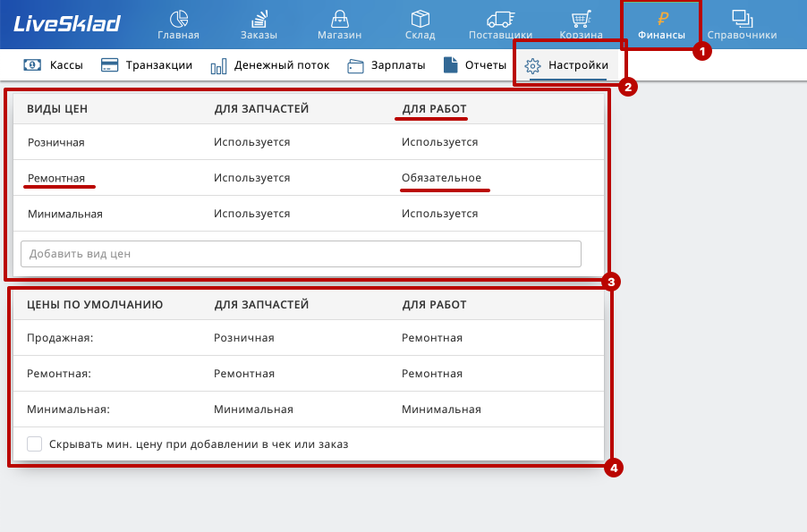Change Минимальная default price for работ
The height and width of the screenshot is (532, 807).
pyautogui.click(x=442, y=410)
